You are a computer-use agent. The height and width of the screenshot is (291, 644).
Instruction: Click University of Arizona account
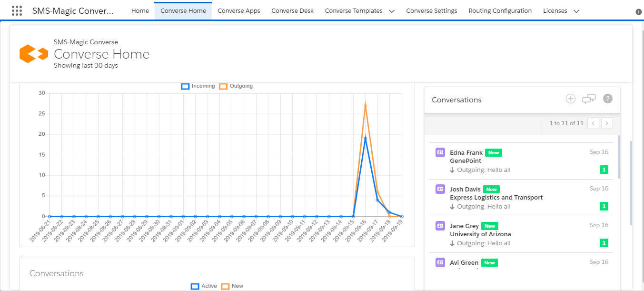pyautogui.click(x=480, y=234)
